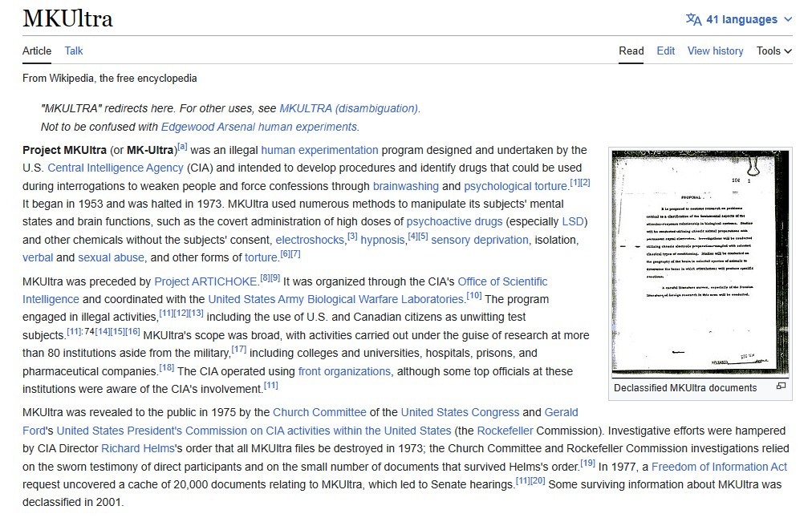
Task: Follow the brainwashing link
Action: pyautogui.click(x=405, y=186)
